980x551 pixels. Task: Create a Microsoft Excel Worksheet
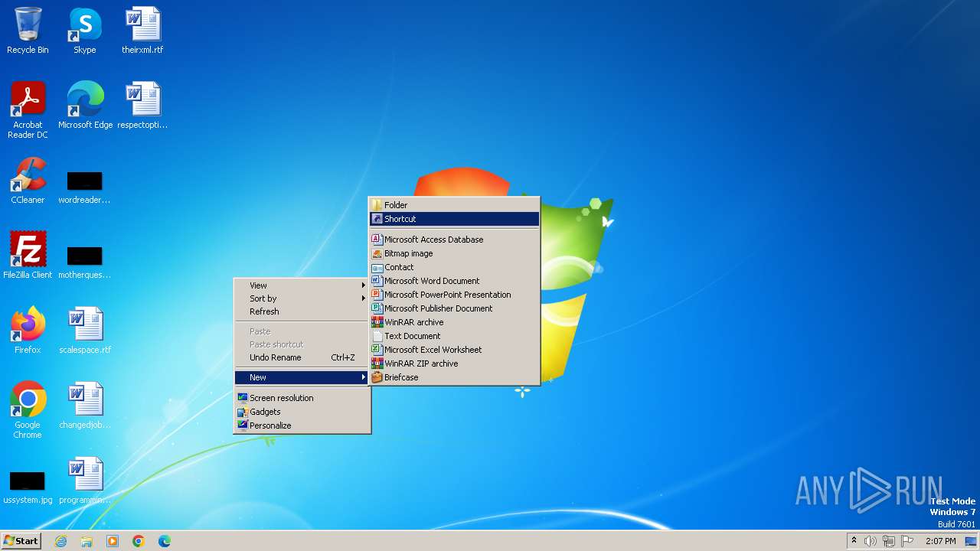coord(455,350)
